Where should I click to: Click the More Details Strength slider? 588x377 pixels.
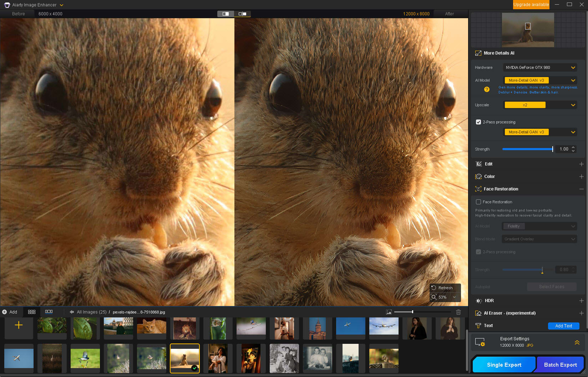coord(527,149)
